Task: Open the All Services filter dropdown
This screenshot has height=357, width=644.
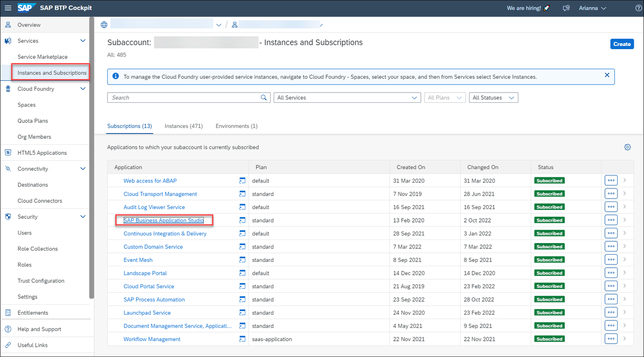Action: pyautogui.click(x=347, y=97)
